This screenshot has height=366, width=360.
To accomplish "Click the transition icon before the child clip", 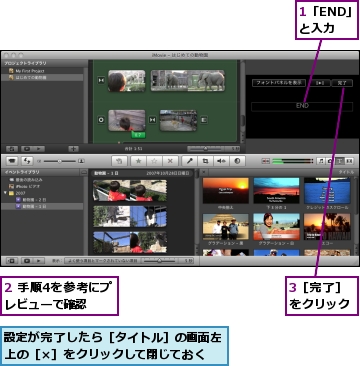I will (x=101, y=80).
